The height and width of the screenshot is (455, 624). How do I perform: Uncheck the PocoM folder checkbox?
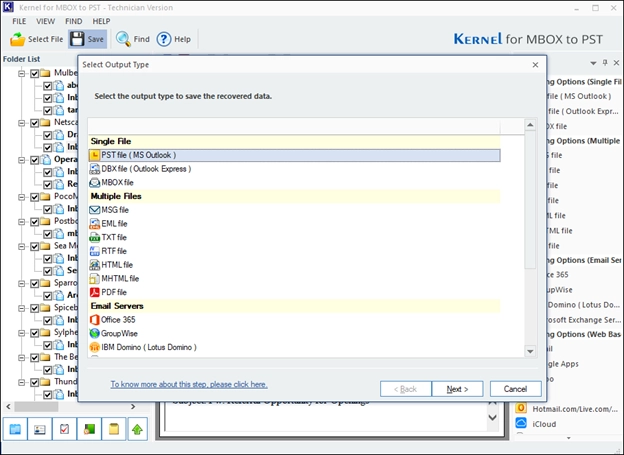[35, 197]
